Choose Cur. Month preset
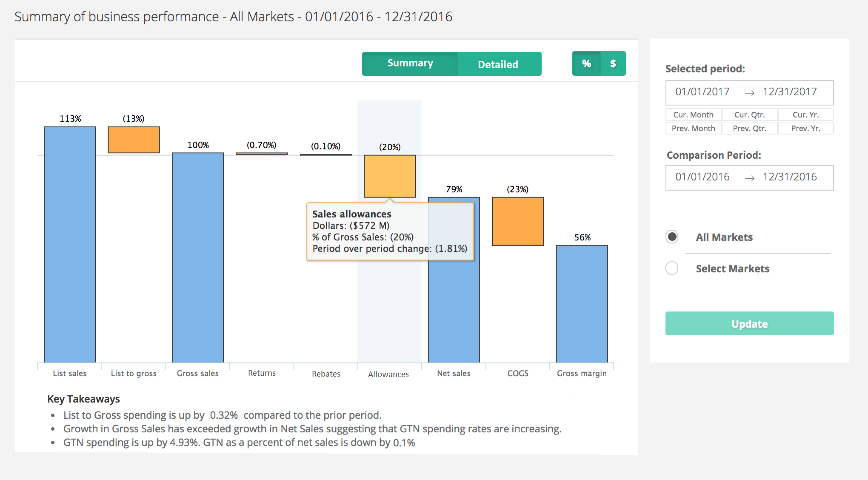Image resolution: width=868 pixels, height=480 pixels. tap(693, 114)
